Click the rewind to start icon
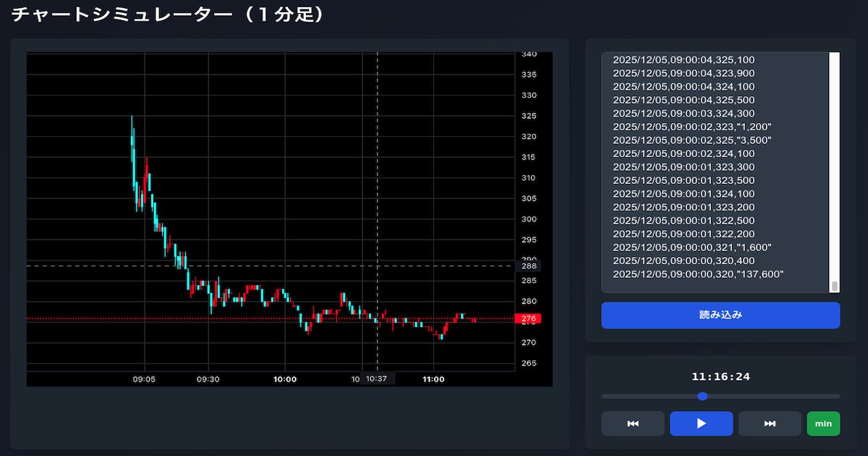The width and height of the screenshot is (868, 456). click(x=632, y=423)
